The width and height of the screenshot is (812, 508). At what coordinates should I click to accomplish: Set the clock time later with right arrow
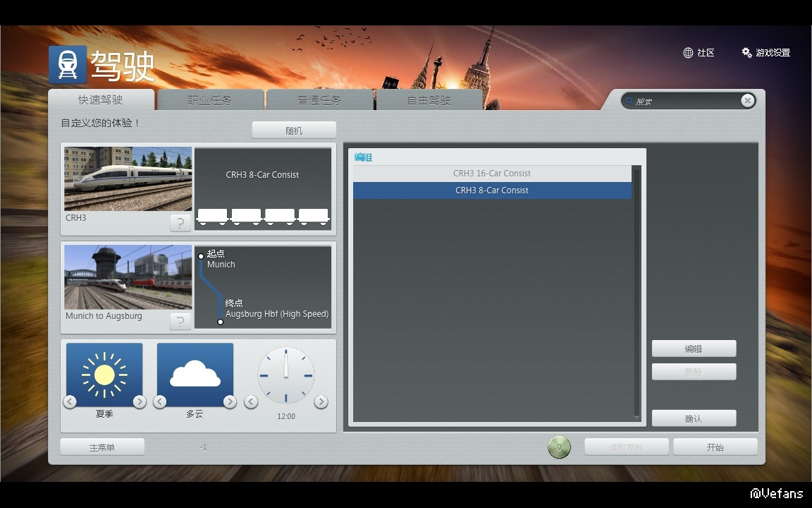coord(321,402)
